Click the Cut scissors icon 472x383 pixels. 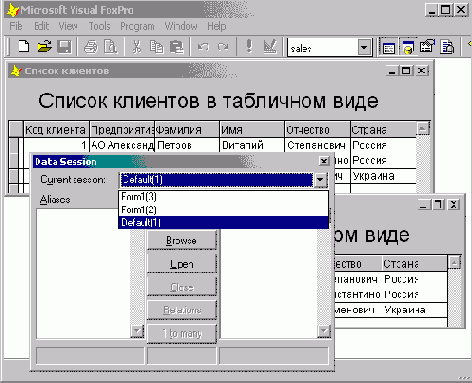click(137, 47)
